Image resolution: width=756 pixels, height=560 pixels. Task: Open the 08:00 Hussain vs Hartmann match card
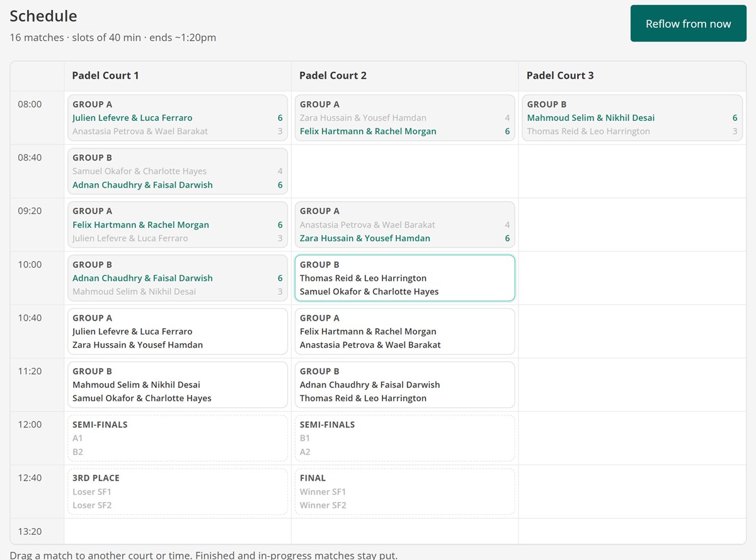[x=404, y=118]
